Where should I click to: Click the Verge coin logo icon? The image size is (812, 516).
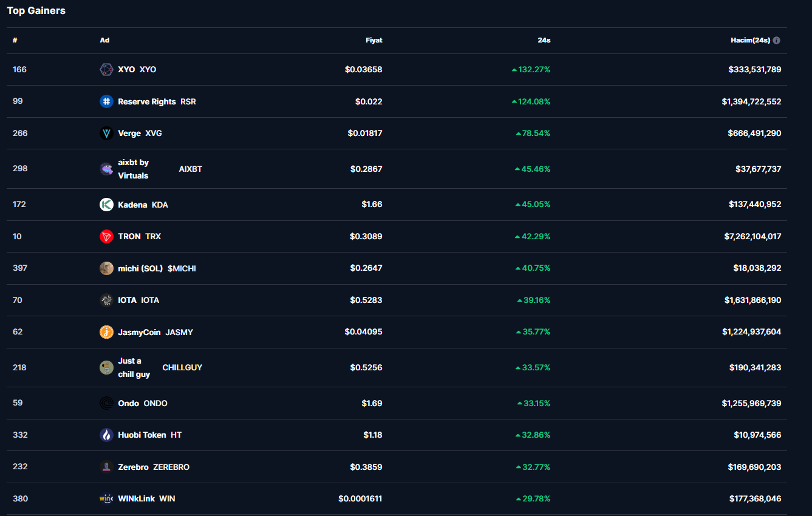coord(106,134)
